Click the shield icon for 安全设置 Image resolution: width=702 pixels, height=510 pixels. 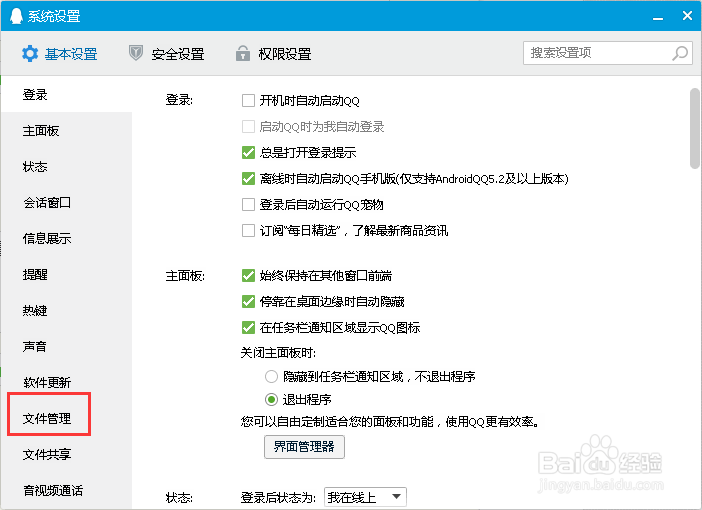point(136,53)
